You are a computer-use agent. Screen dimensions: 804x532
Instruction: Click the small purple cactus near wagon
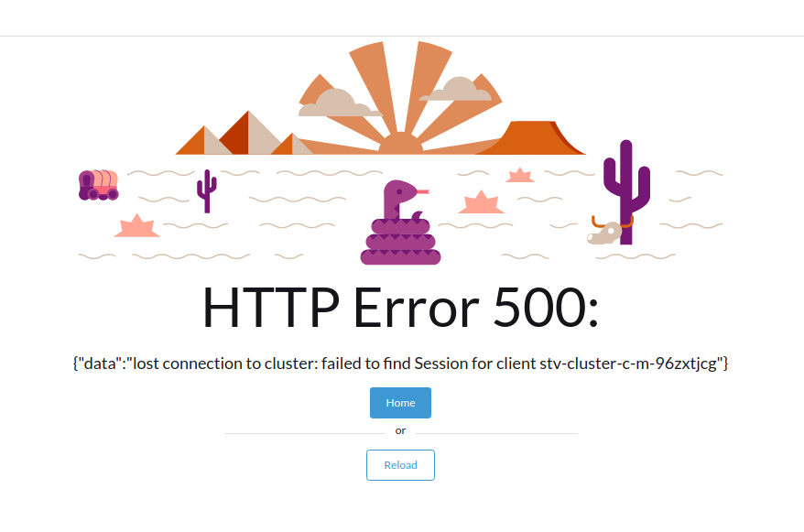click(x=207, y=191)
